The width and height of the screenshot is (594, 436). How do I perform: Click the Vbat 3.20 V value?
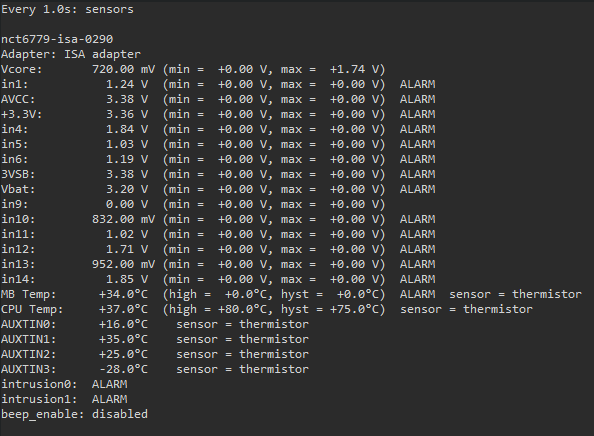(x=127, y=189)
